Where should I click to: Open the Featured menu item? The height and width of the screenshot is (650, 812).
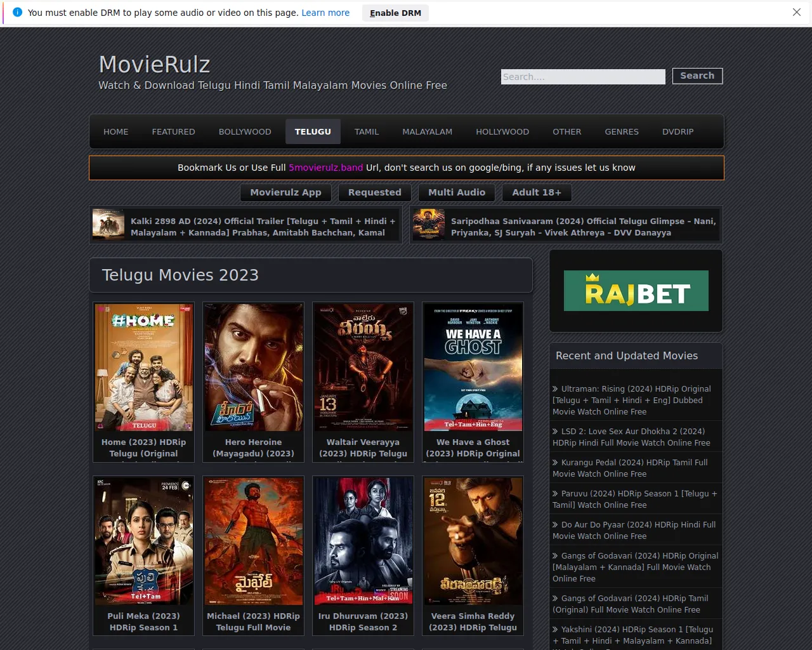173,131
